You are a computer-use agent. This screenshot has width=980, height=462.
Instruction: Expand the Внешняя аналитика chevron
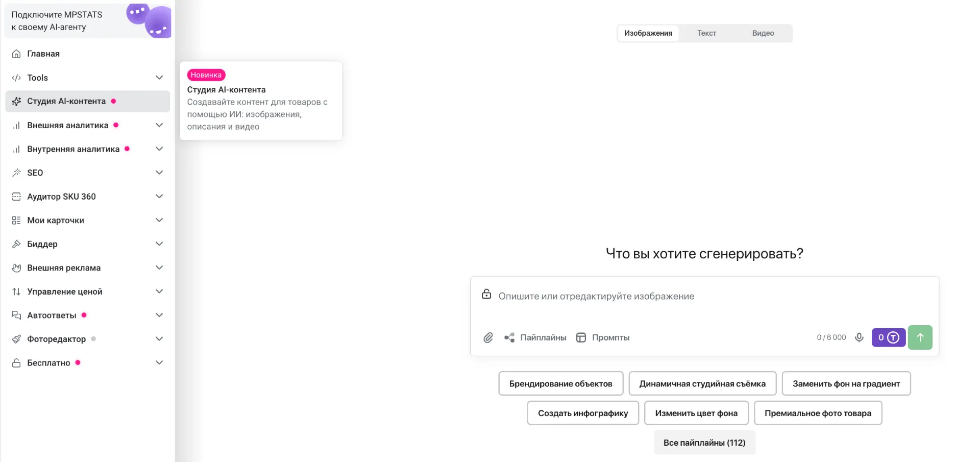(159, 125)
